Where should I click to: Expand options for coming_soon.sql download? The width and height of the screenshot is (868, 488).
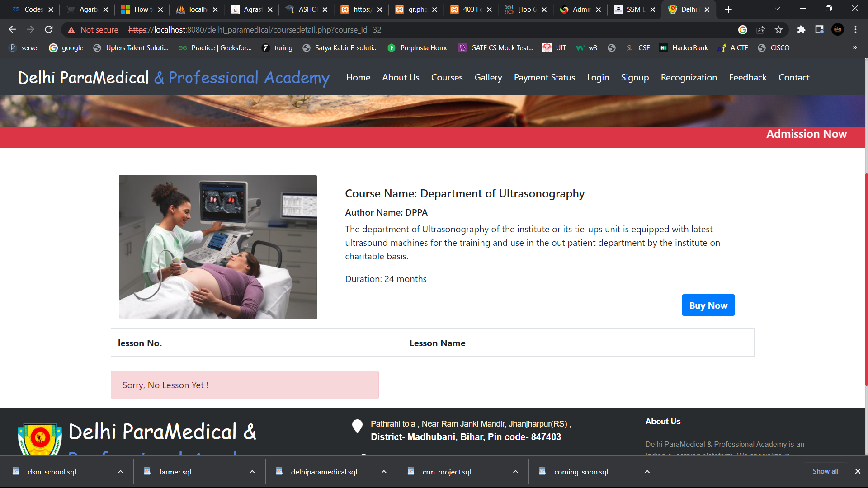(647, 472)
